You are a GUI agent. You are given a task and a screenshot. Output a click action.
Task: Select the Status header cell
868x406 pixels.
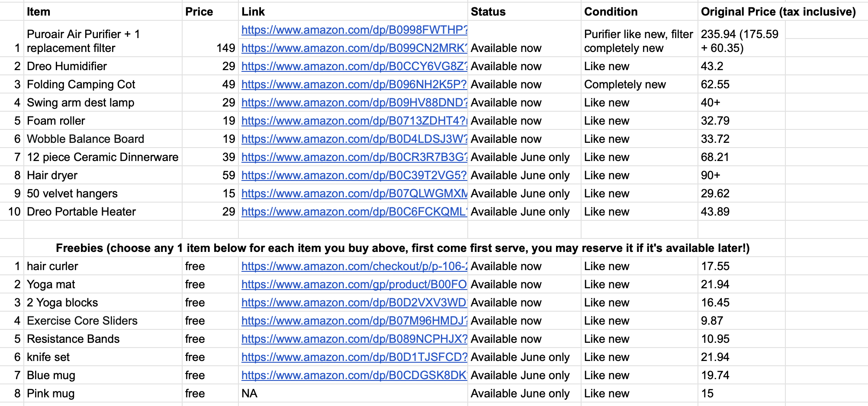[524, 12]
